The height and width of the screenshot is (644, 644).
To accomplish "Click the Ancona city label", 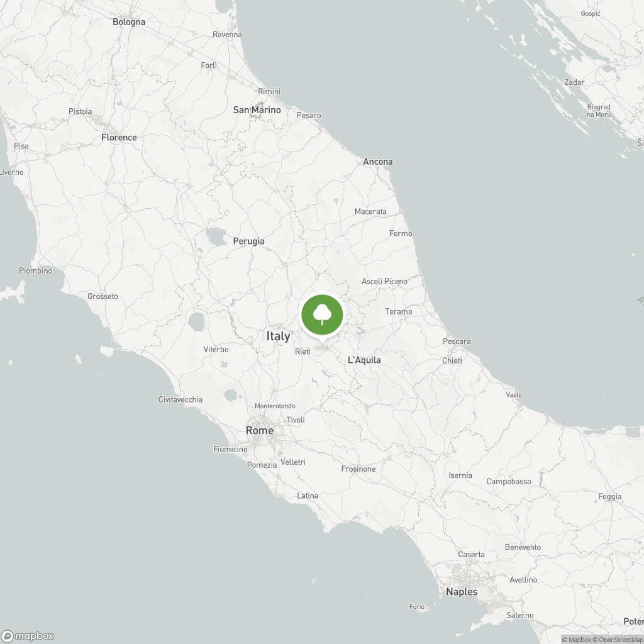I will click(x=378, y=162).
